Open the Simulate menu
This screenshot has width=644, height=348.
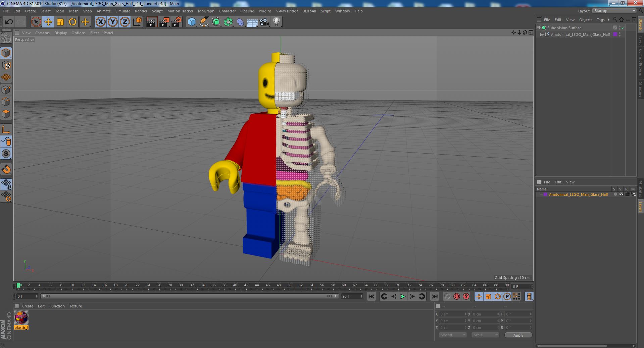(x=123, y=11)
